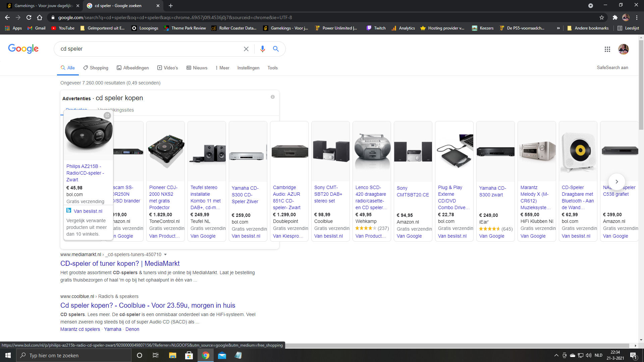Clear the search box with the X
Viewport: 644px width, 362px height.
246,49
